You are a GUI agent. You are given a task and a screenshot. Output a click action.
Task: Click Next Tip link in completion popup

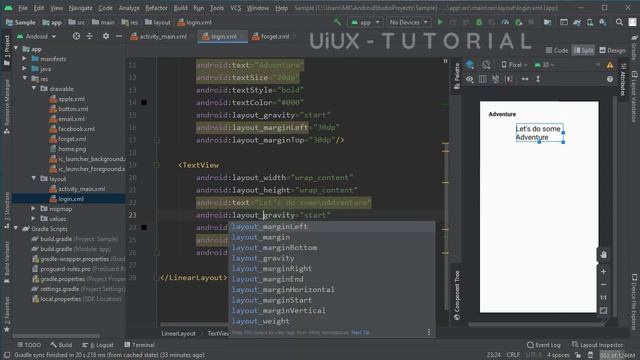point(360,332)
